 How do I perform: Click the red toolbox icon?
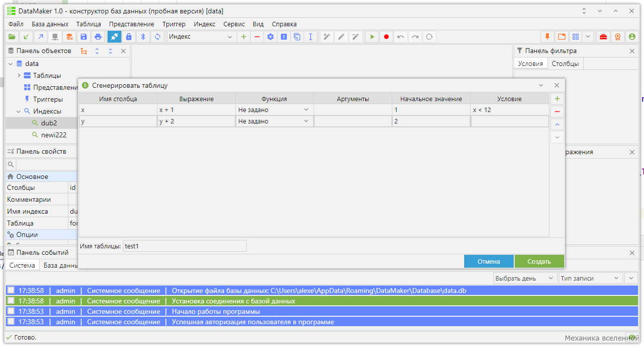pyautogui.click(x=603, y=37)
